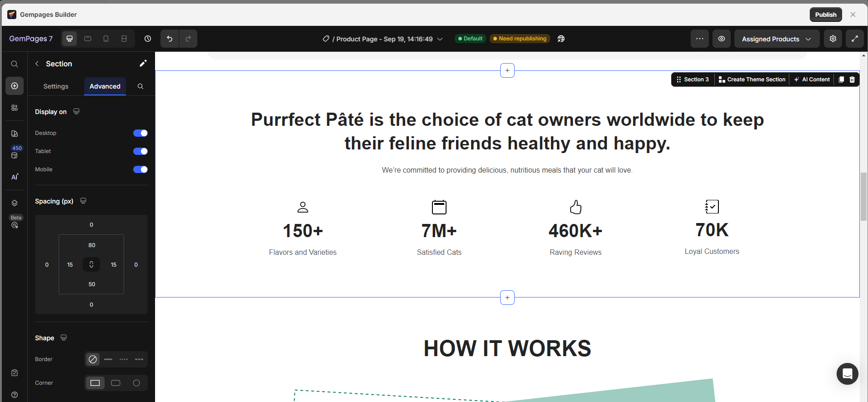The image size is (868, 402).
Task: Open the more options ellipsis menu
Action: 699,39
